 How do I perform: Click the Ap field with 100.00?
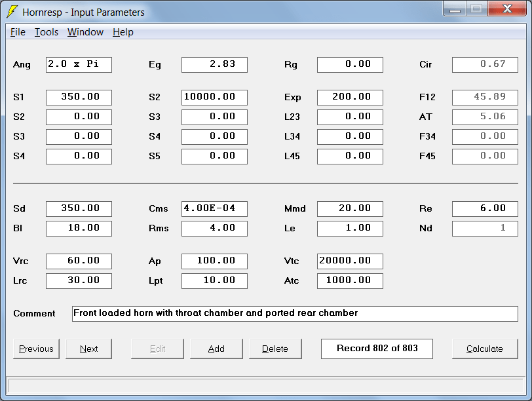coord(214,261)
